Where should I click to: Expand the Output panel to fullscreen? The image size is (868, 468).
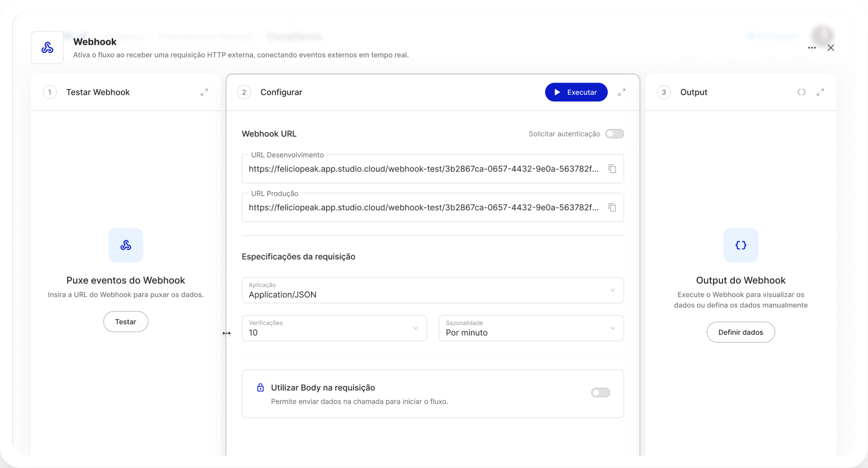pyautogui.click(x=820, y=92)
